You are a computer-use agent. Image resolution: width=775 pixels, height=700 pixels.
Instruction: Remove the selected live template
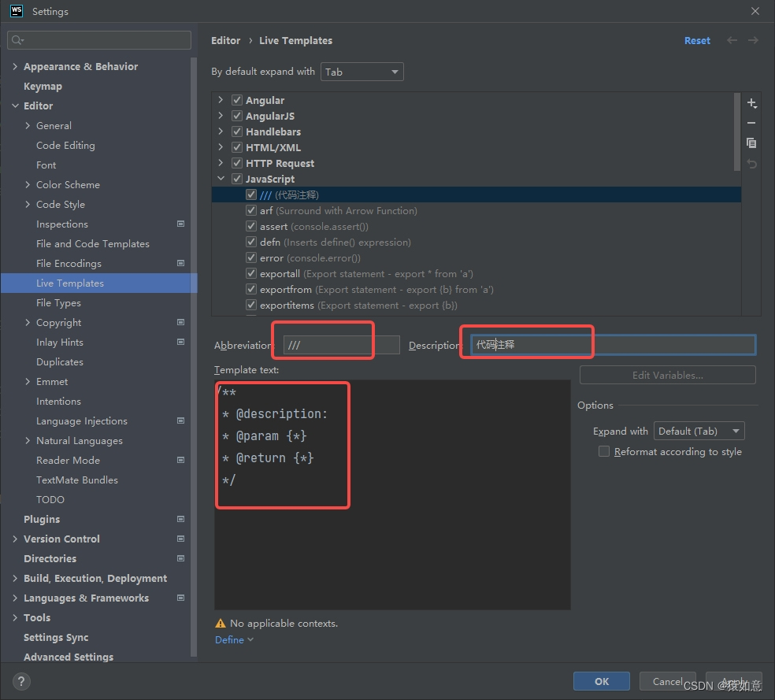pos(751,123)
